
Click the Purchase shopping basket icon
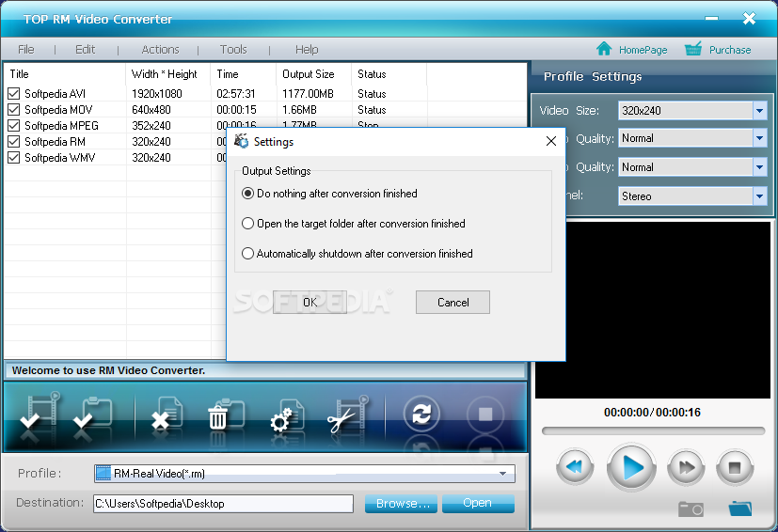pyautogui.click(x=693, y=49)
